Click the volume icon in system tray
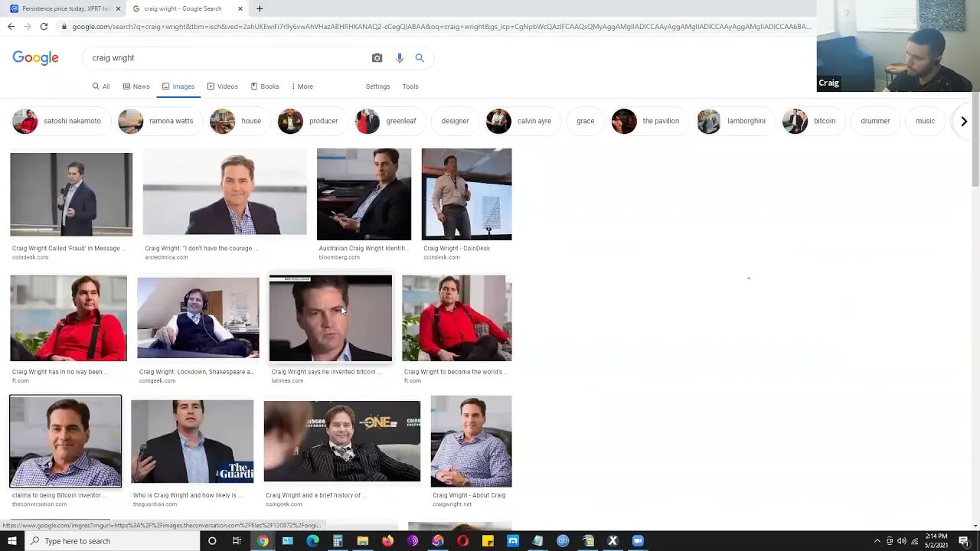The width and height of the screenshot is (980, 551). [x=901, y=541]
